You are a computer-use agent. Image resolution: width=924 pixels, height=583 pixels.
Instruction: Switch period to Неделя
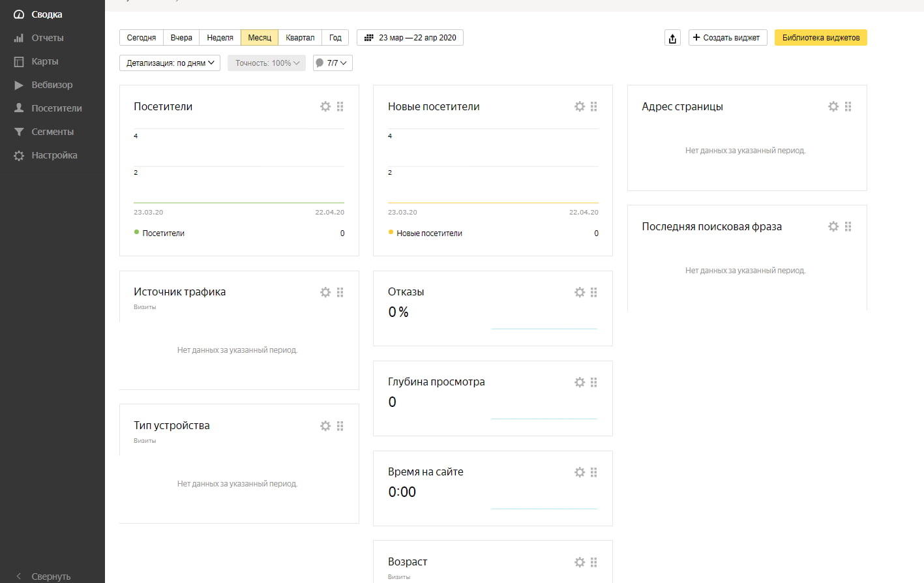(x=220, y=38)
